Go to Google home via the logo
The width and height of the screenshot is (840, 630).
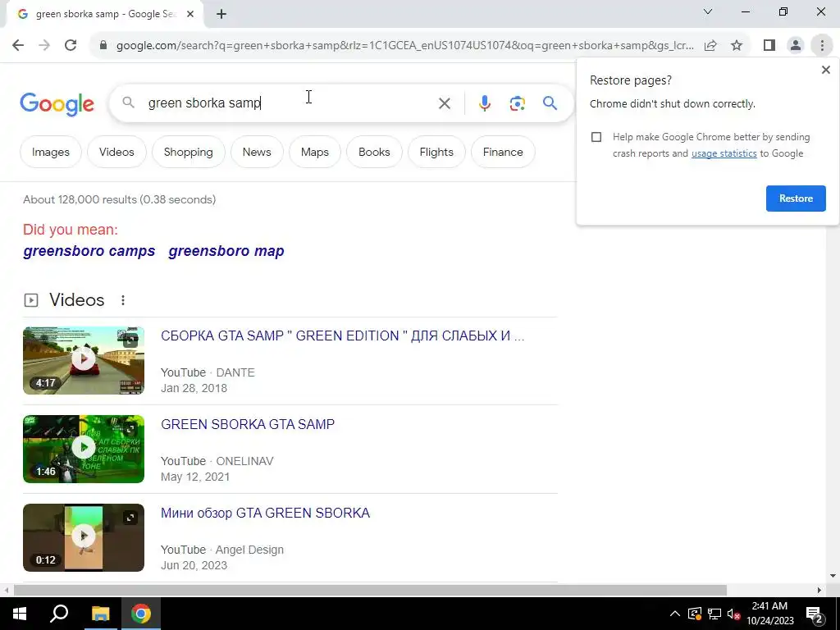[57, 103]
